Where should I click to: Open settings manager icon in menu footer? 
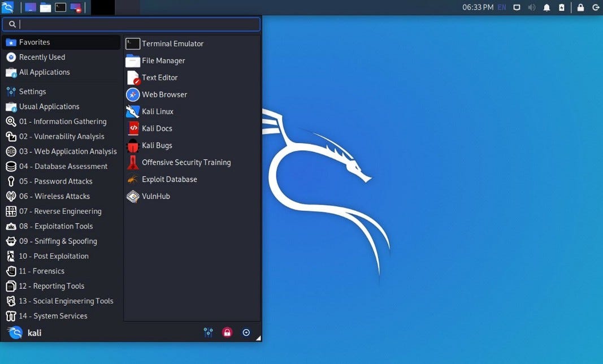click(x=208, y=332)
